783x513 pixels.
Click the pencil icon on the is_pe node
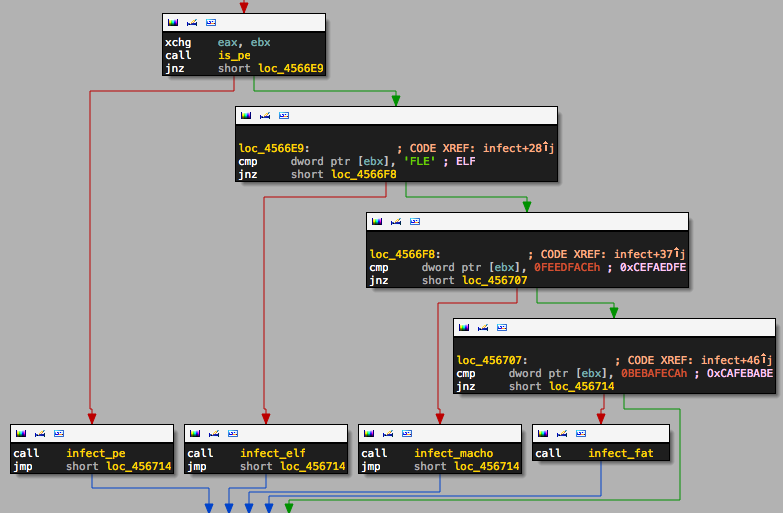point(192,22)
